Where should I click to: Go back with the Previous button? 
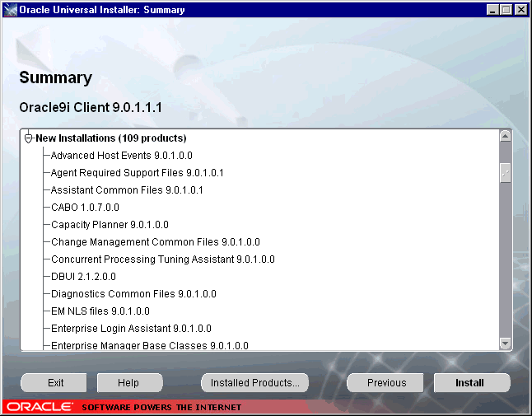[x=385, y=383]
